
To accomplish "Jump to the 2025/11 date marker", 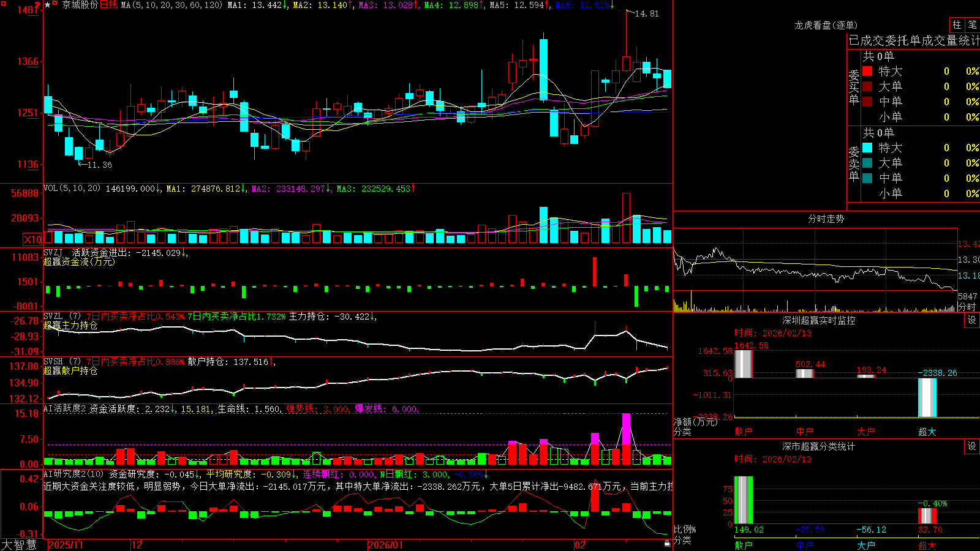I will tap(66, 545).
